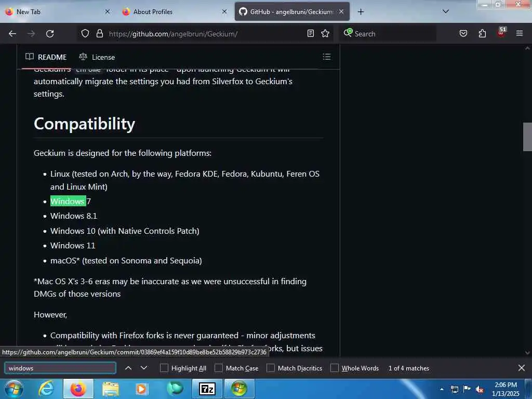Go to next find match arrow
Viewport: 532px width, 399px height.
tap(144, 368)
